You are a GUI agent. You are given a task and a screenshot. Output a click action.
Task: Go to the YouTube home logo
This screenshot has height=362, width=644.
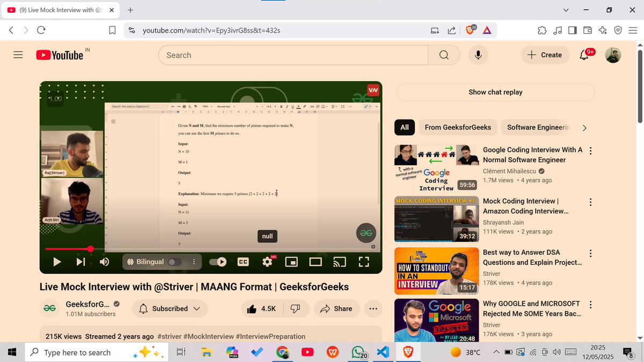tap(60, 55)
